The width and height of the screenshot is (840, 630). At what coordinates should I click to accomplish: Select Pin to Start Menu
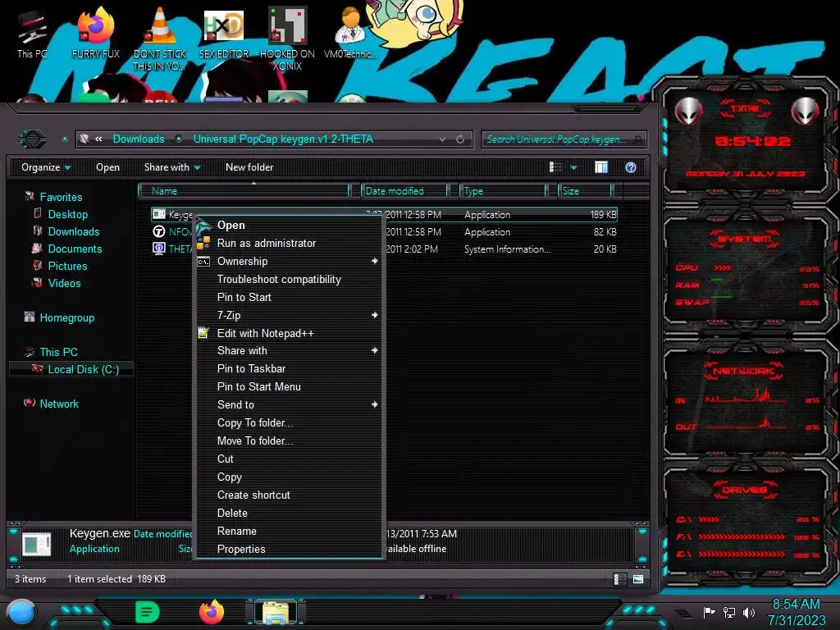point(289,386)
